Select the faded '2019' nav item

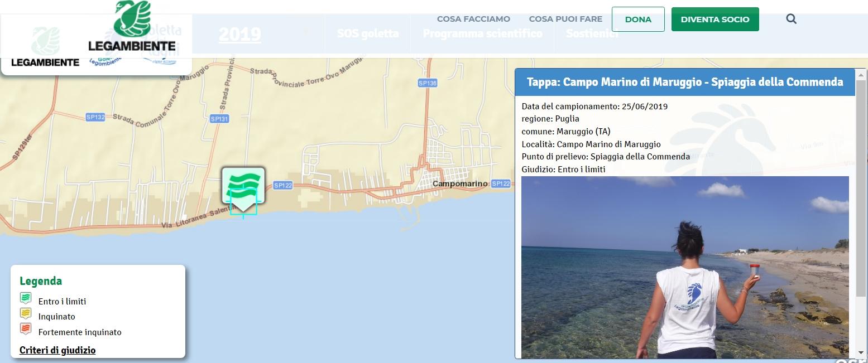[239, 34]
